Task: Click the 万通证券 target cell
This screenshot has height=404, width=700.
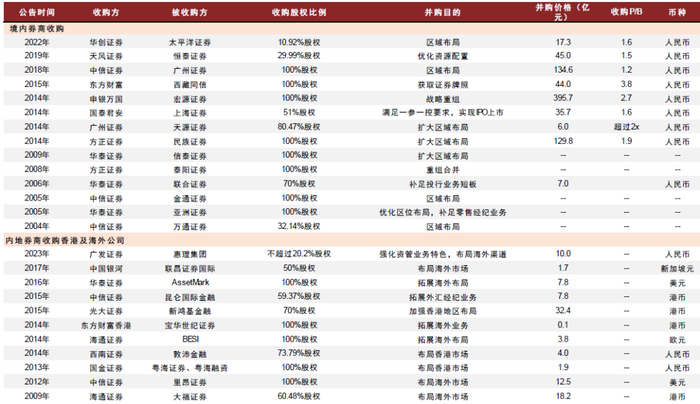Action: (190, 226)
